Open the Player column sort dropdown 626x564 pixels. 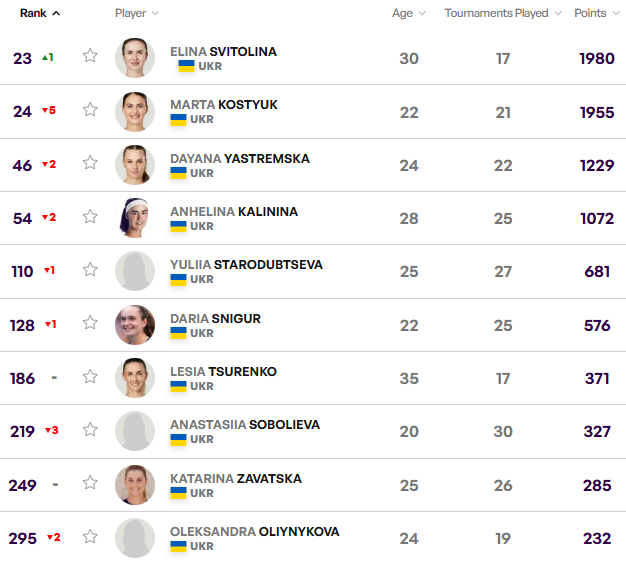pyautogui.click(x=137, y=13)
